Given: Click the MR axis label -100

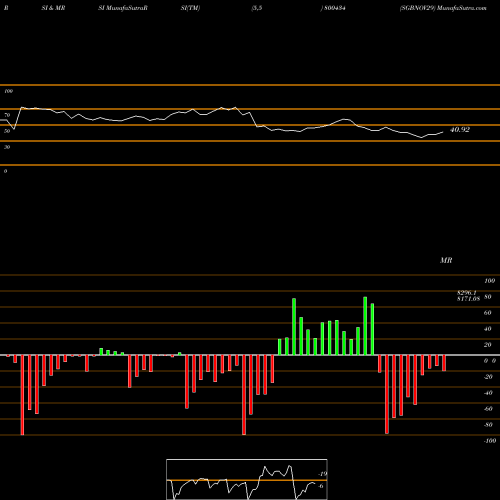Looking at the screenshot, I should (x=490, y=441).
